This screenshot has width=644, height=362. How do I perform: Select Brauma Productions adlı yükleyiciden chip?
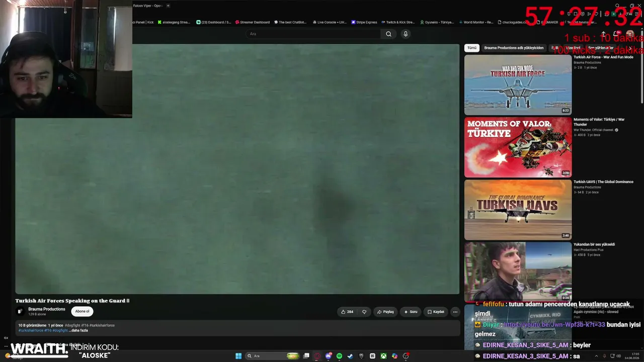tap(514, 48)
